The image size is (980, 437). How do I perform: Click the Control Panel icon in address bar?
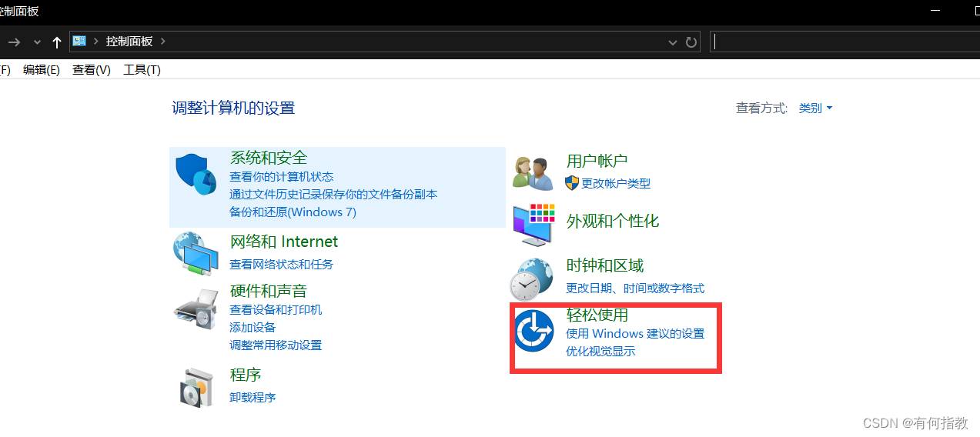[79, 41]
